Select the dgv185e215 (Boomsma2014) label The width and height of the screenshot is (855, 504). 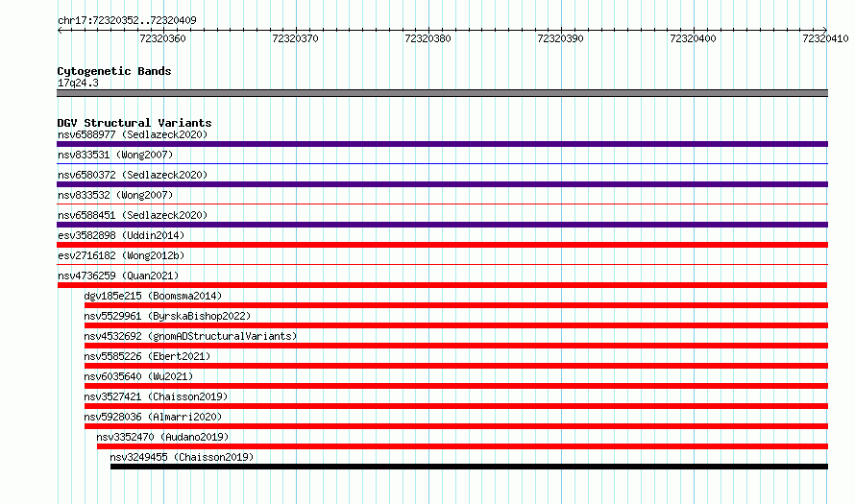153,296
